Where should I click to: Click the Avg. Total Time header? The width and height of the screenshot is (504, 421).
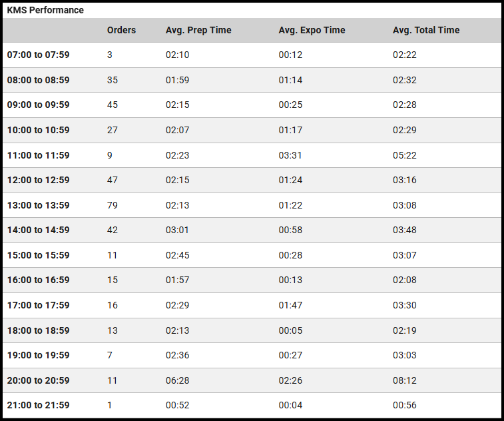(x=426, y=30)
